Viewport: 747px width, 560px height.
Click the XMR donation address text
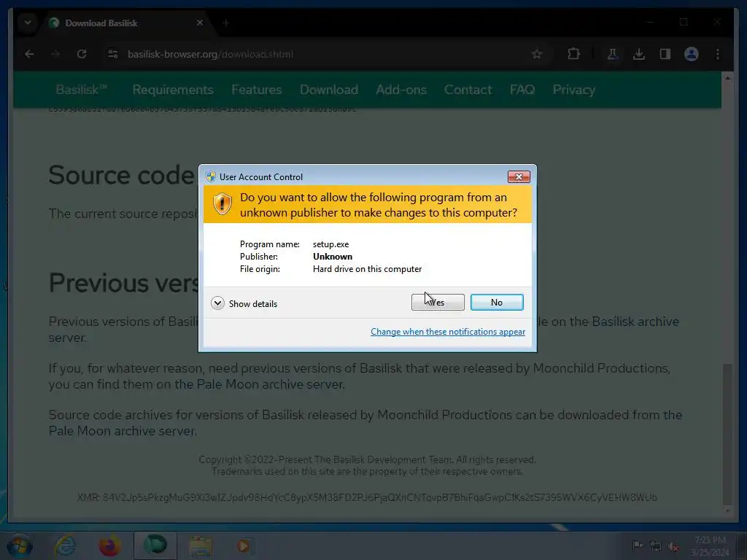367,497
